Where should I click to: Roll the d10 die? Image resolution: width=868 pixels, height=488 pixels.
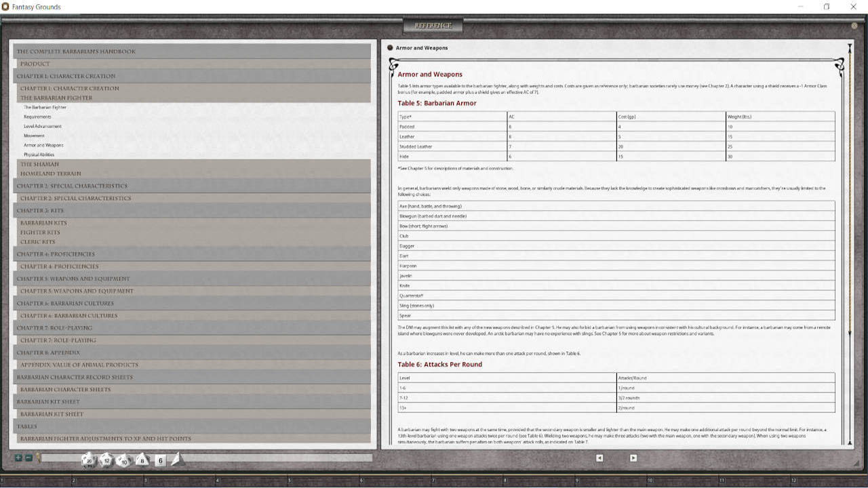coord(123,461)
